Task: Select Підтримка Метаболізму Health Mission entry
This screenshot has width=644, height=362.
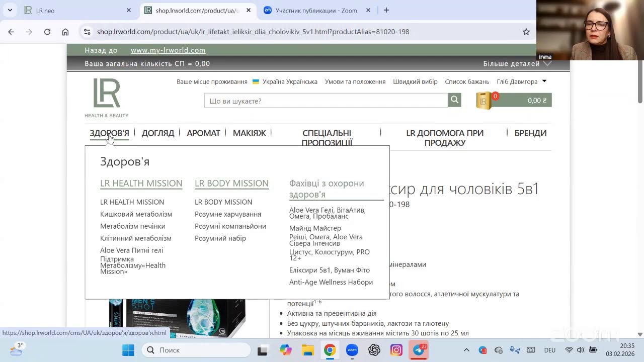Action: (133, 265)
